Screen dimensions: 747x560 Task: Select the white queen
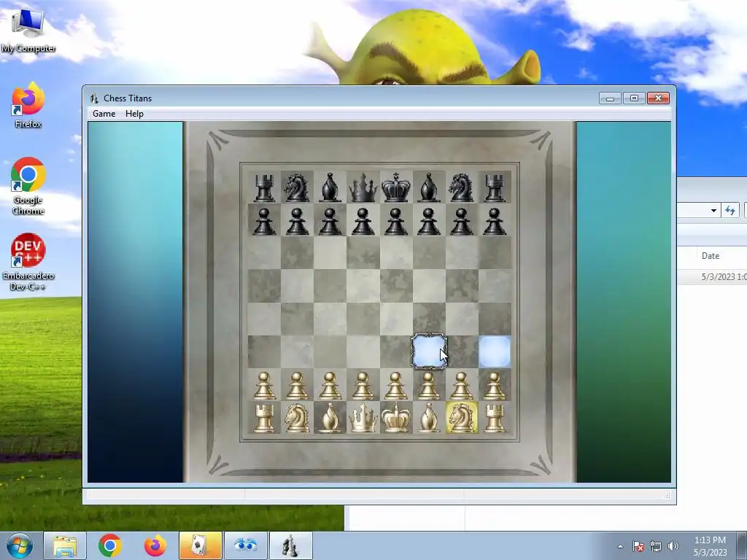pyautogui.click(x=363, y=418)
